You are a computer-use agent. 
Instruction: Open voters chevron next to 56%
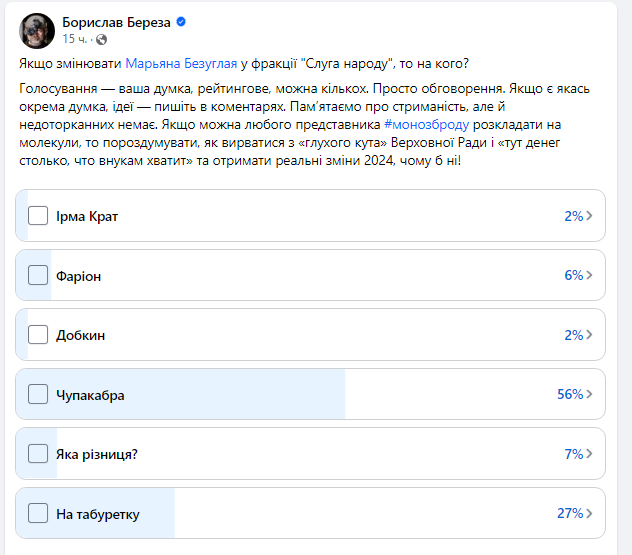[x=590, y=394]
